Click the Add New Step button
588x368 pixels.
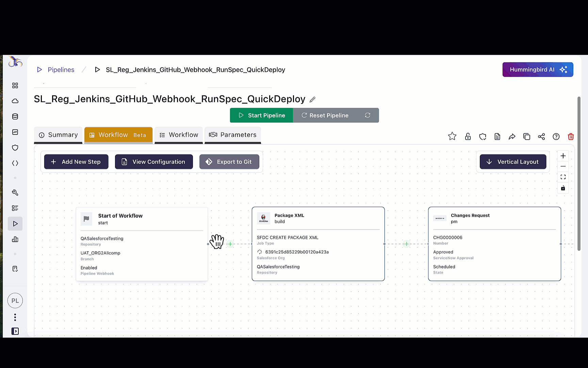pos(76,162)
